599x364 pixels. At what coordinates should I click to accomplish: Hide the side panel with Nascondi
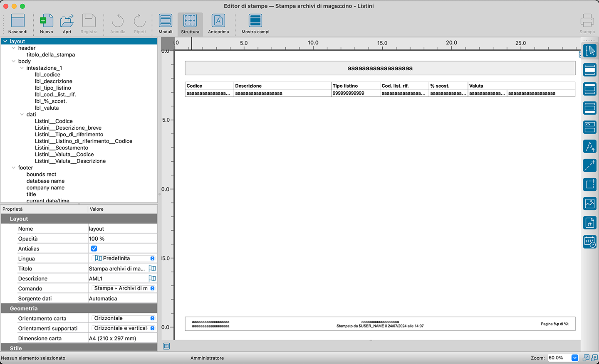point(18,24)
